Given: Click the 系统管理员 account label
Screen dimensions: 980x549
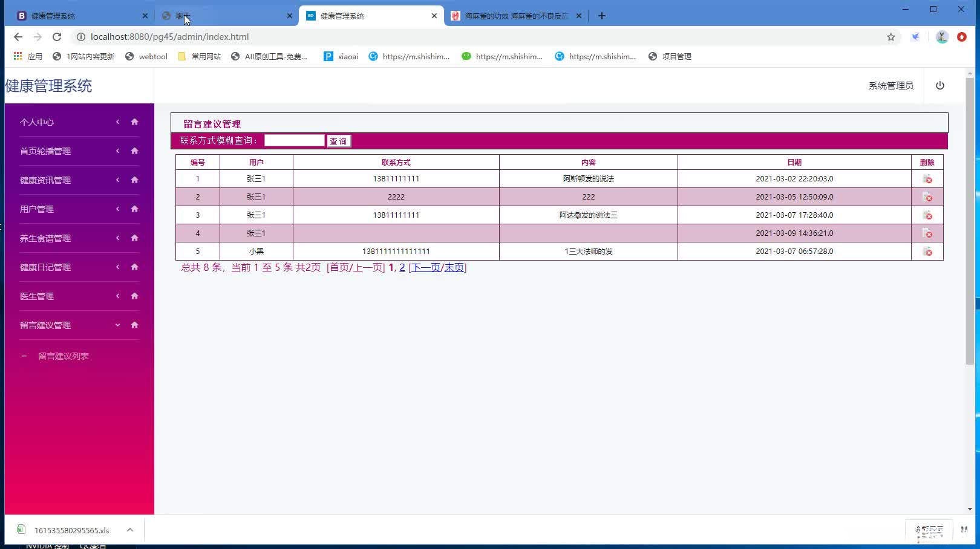Looking at the screenshot, I should pyautogui.click(x=891, y=86).
